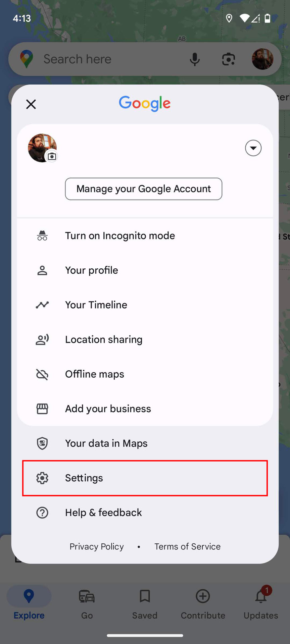This screenshot has height=644, width=290.
Task: Tap Manage your Google Account button
Action: [x=144, y=189]
